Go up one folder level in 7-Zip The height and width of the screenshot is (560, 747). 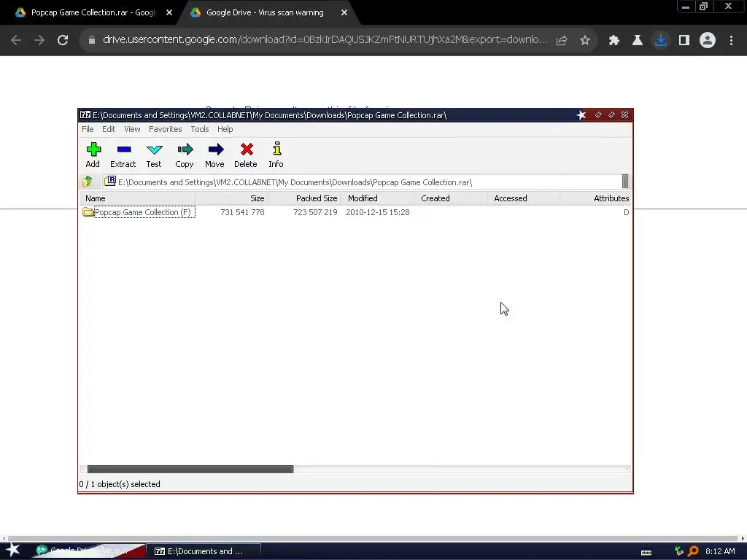(x=88, y=182)
